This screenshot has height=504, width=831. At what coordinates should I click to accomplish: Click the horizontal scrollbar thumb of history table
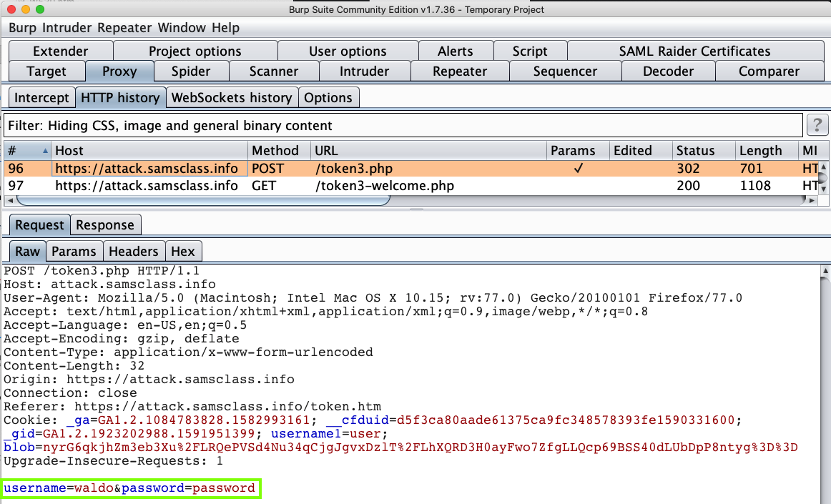204,200
